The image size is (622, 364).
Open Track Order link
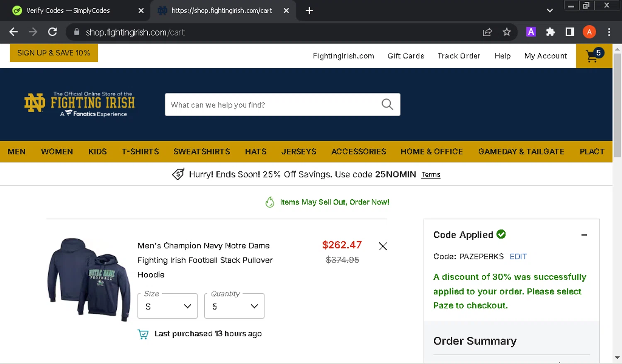point(459,56)
